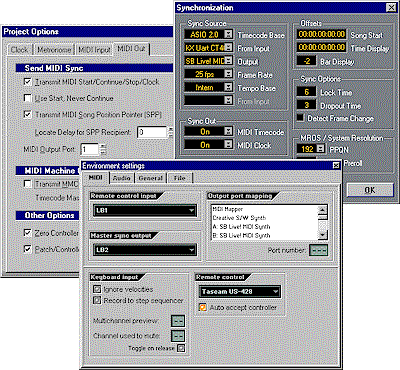This screenshot has width=400, height=370.
Task: Enable the Transmit MMC checkbox
Action: point(28,184)
